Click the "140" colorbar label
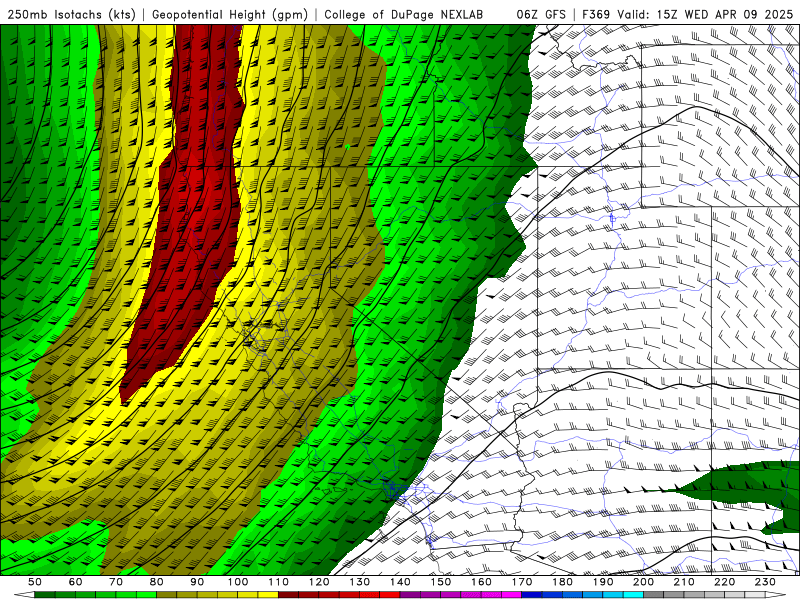Viewport: 800px width, 600px height. pyautogui.click(x=400, y=582)
